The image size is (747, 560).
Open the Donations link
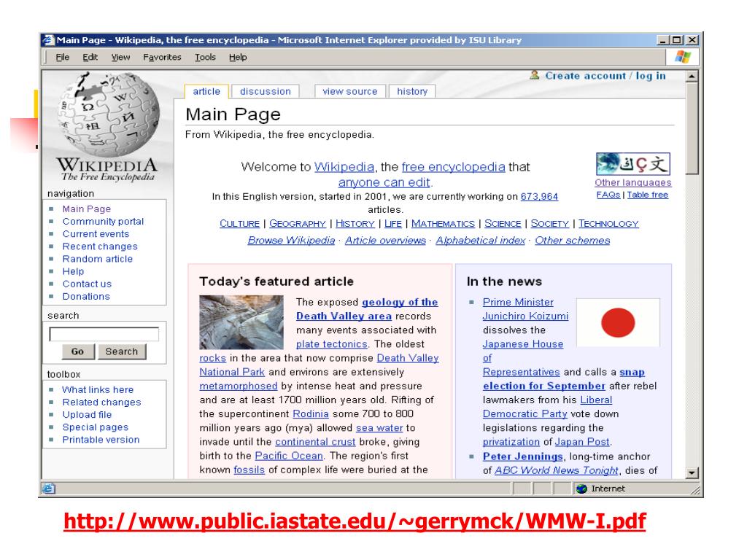(x=86, y=296)
